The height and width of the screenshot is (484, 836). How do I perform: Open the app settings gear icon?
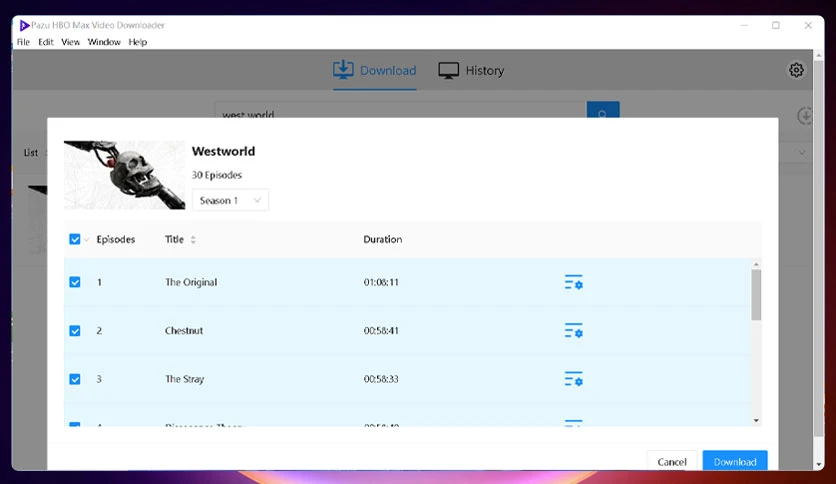[796, 70]
